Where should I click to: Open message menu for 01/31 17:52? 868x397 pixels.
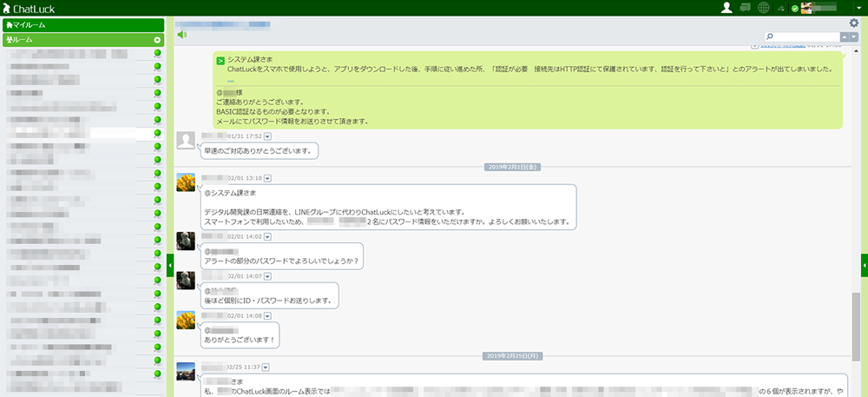268,136
